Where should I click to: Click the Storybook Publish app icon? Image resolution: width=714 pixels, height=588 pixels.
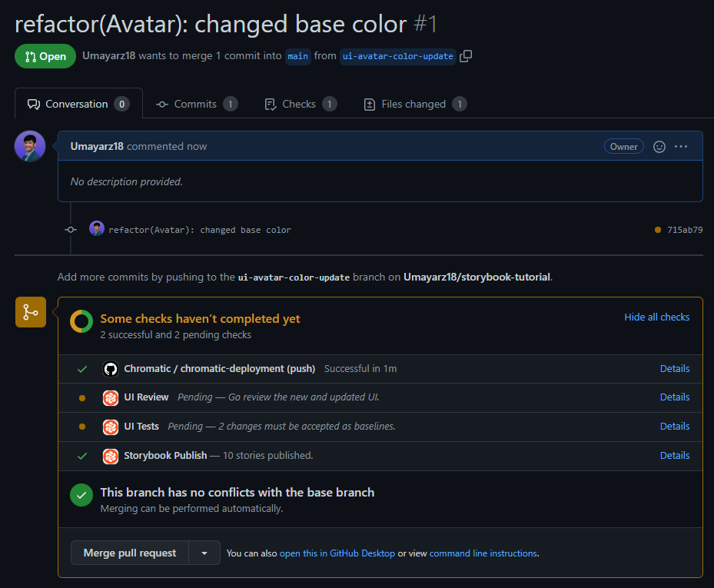tap(111, 456)
